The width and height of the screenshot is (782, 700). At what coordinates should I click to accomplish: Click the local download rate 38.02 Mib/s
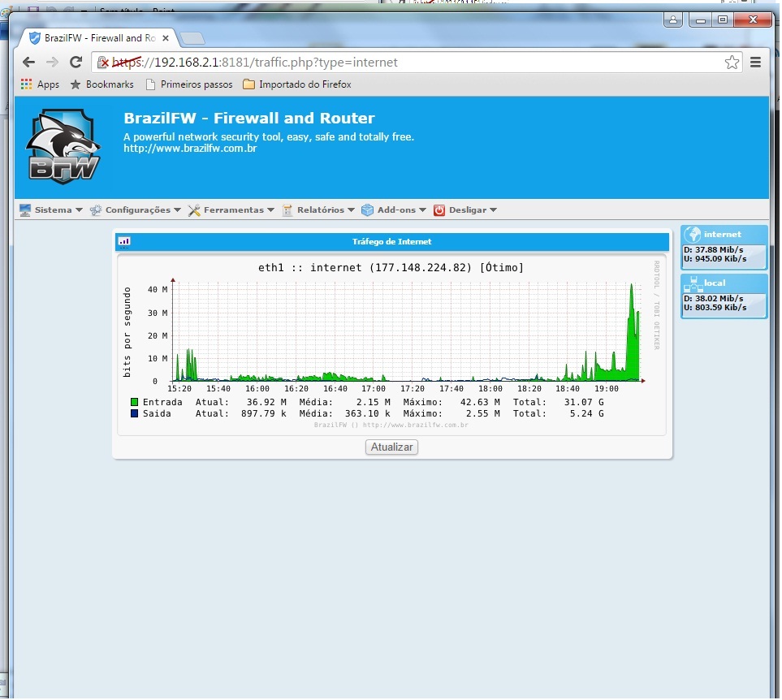tap(714, 299)
